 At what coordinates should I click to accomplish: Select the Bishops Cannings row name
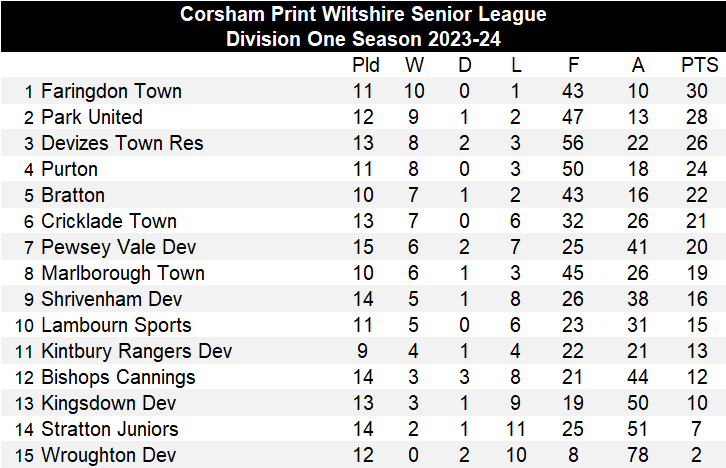[118, 377]
